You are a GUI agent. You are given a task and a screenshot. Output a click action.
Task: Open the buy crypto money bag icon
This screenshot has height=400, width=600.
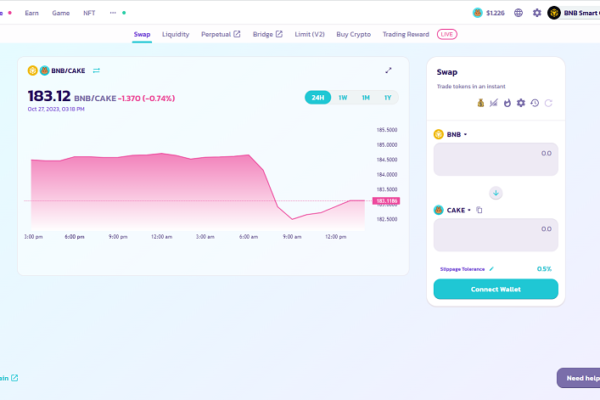click(481, 103)
